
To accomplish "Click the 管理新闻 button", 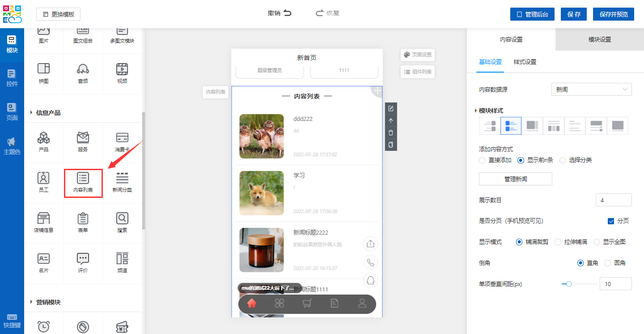I will (x=515, y=179).
